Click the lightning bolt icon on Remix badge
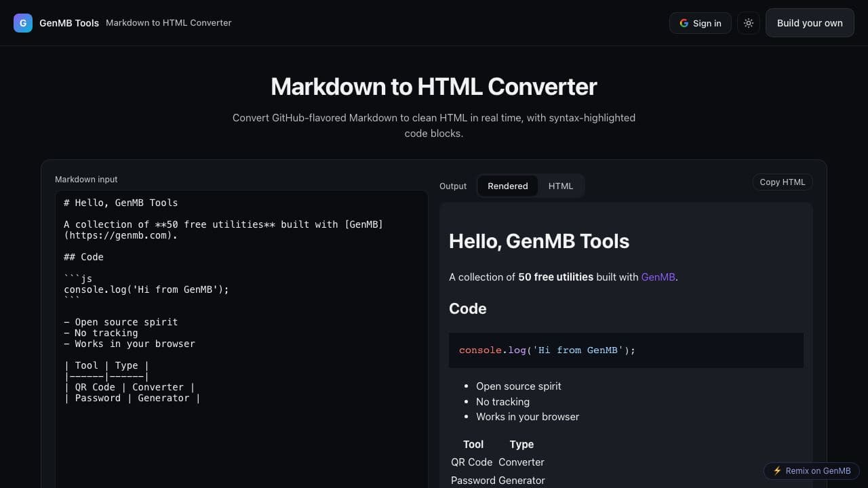 pos(777,471)
